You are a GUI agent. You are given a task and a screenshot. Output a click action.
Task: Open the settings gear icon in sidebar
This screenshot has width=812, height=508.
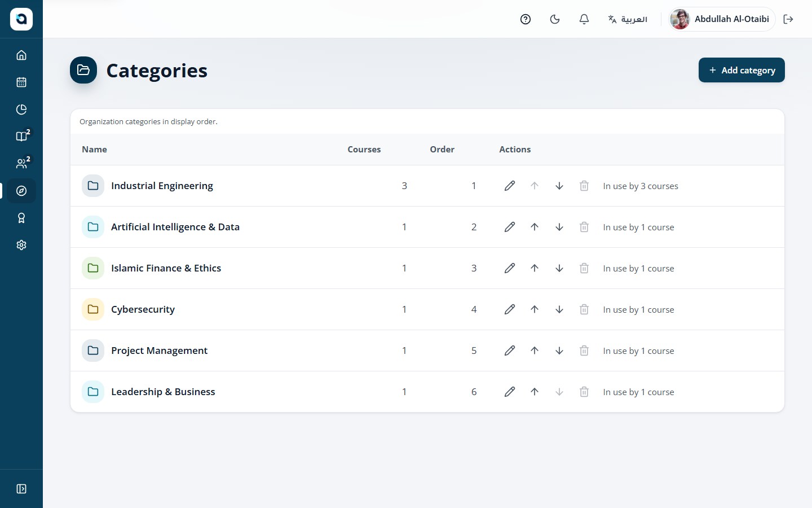coord(21,245)
